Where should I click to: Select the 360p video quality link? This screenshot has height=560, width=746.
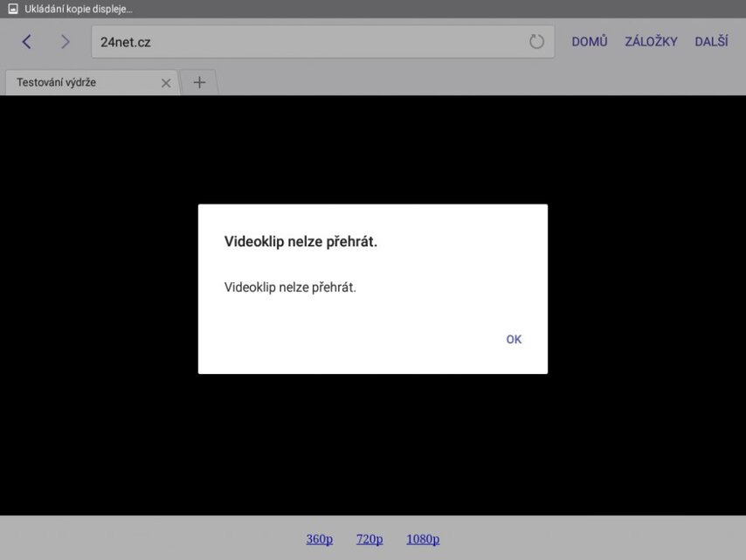point(319,539)
